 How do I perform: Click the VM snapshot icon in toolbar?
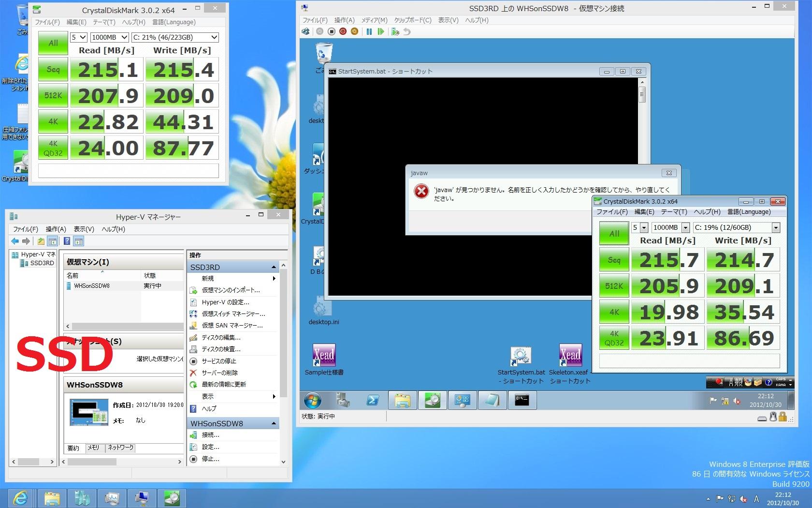pyautogui.click(x=395, y=31)
